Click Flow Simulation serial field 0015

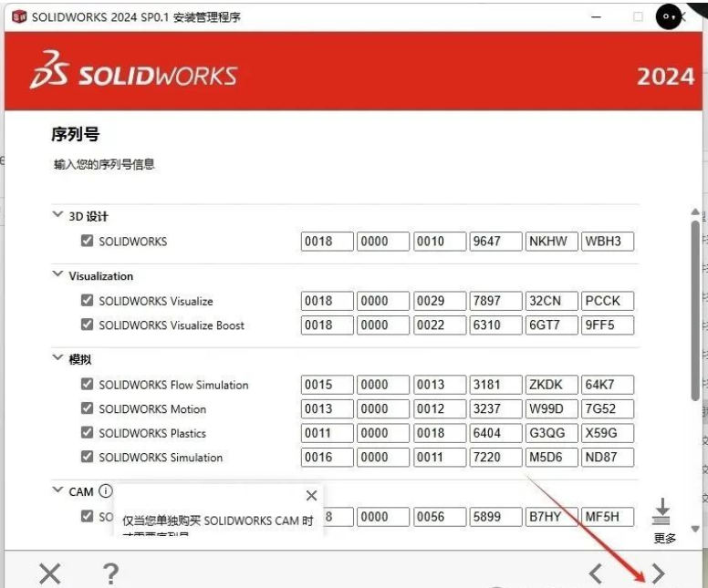(327, 385)
